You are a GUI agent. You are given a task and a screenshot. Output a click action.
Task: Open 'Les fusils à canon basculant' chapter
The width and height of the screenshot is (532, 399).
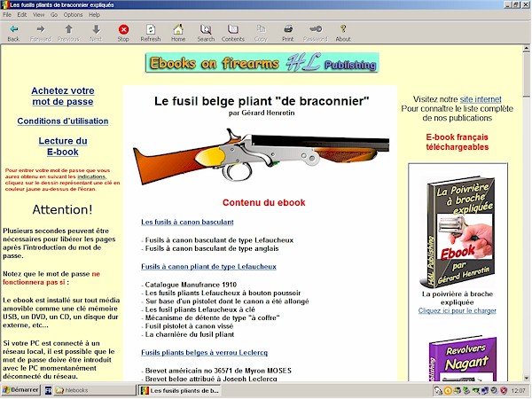coord(187,223)
